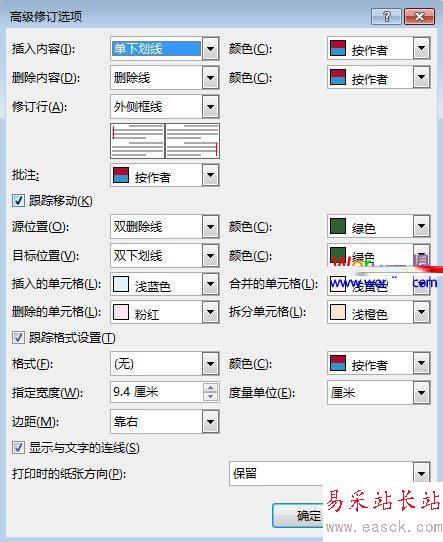Decrease 指定宽度 with the down spinner arrow

[210, 397]
